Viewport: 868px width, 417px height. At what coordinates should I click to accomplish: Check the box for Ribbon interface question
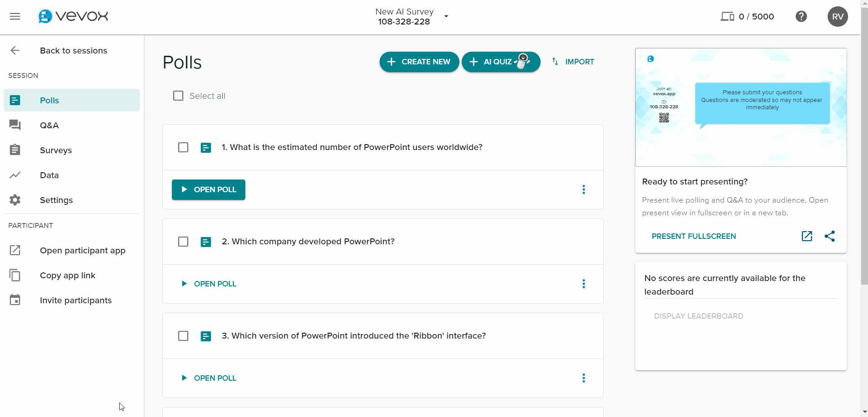pyautogui.click(x=183, y=336)
